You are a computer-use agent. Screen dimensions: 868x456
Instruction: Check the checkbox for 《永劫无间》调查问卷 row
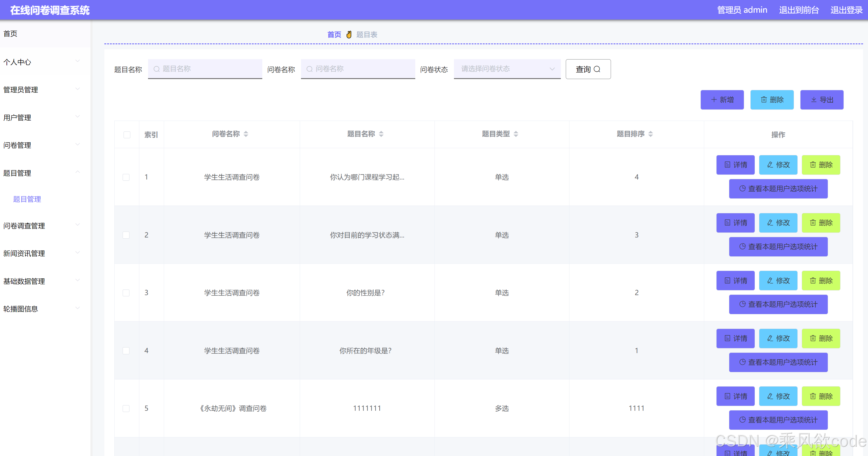pos(126,409)
